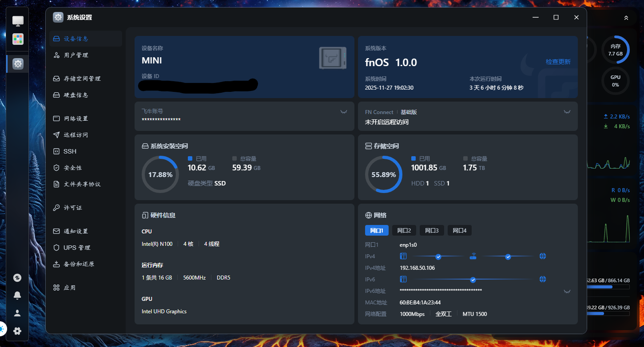Open the activity monitor icon in dock
This screenshot has width=644, height=347.
point(17,278)
